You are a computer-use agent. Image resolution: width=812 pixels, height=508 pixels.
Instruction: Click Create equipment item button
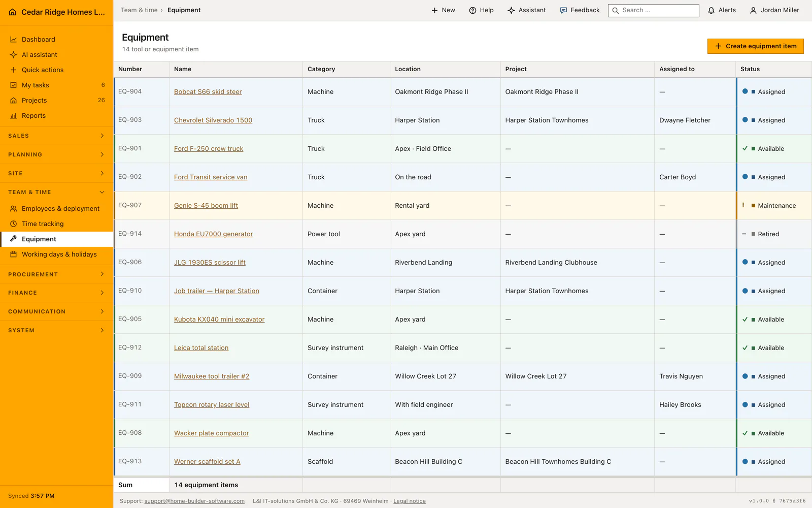[756, 46]
